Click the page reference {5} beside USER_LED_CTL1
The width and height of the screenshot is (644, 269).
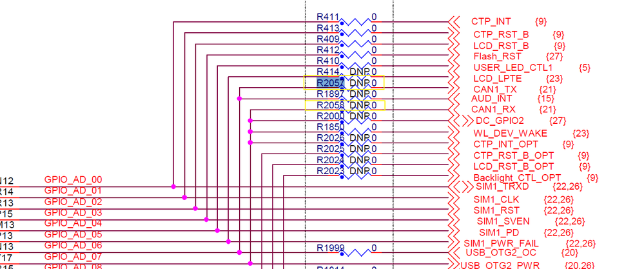(x=585, y=67)
